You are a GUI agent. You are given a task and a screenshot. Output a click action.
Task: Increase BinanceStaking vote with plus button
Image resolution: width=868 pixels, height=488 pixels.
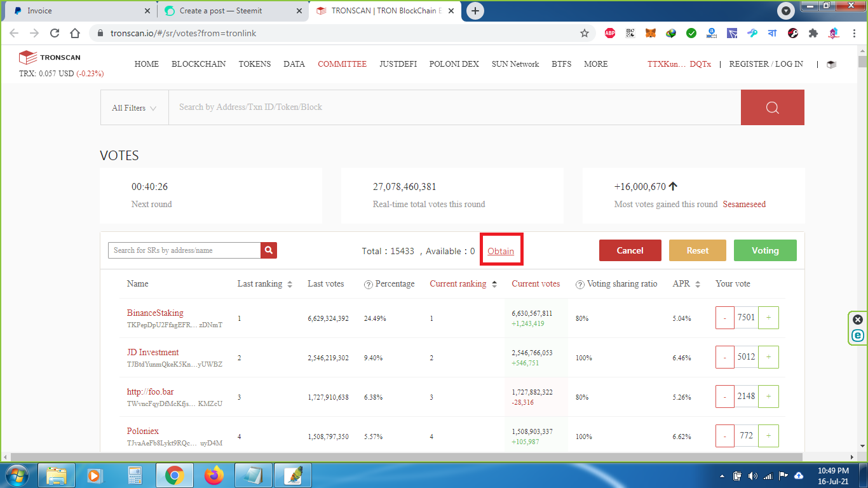[768, 318]
